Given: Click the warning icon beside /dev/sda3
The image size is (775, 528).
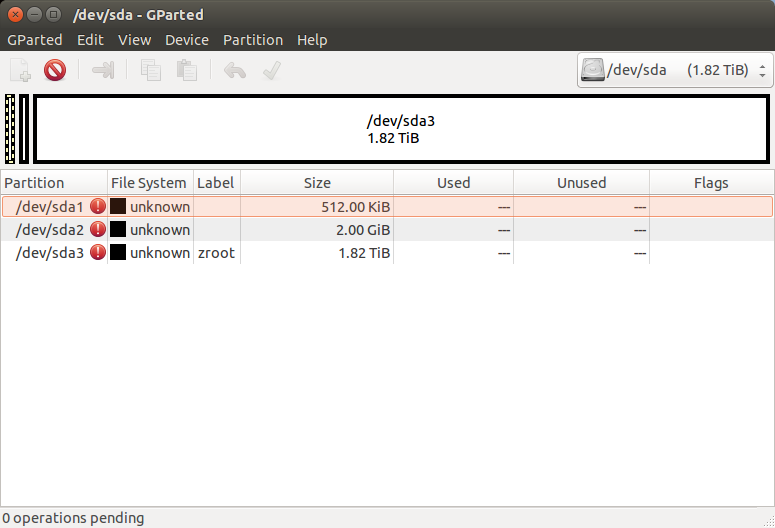Looking at the screenshot, I should [98, 253].
